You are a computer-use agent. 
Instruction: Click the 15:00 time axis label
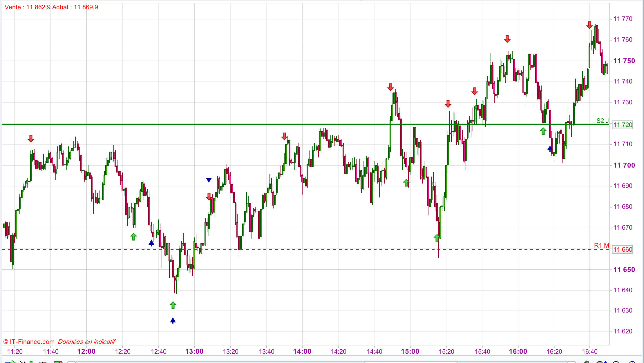tap(410, 351)
